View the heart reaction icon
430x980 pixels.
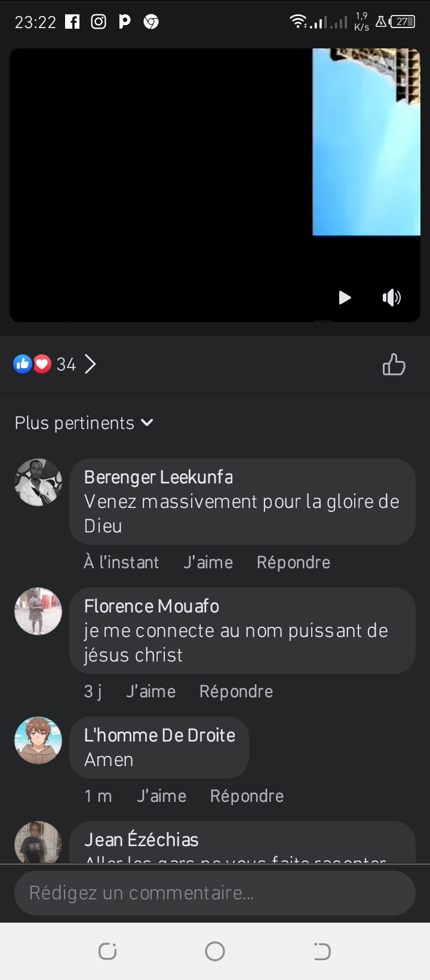tap(42, 364)
